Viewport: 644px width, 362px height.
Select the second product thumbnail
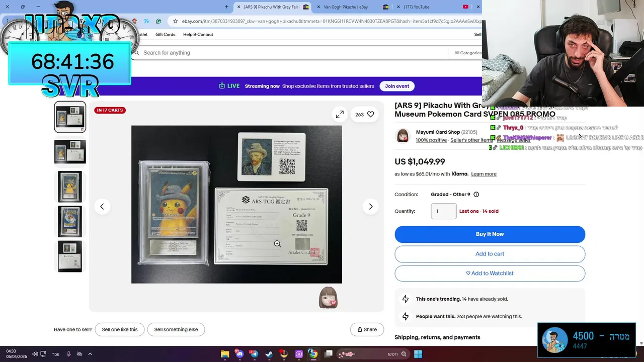70,152
